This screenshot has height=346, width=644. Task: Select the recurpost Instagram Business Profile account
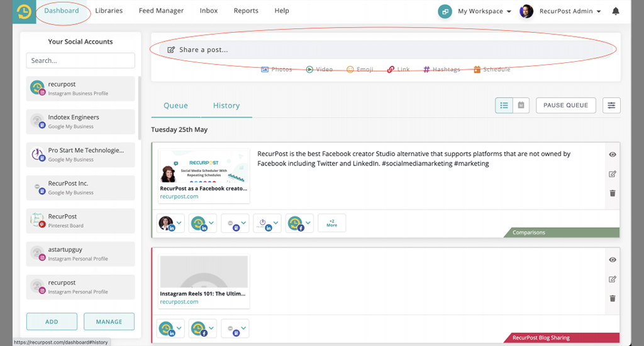pos(80,88)
